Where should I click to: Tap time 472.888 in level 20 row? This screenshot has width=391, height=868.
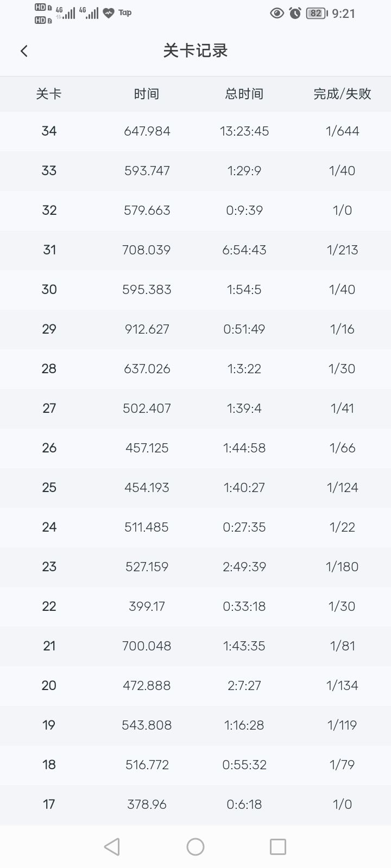pyautogui.click(x=147, y=686)
